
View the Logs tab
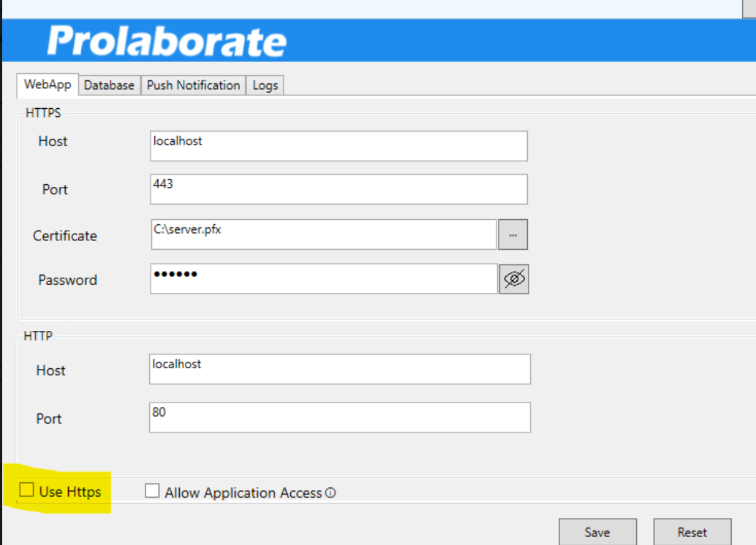pyautogui.click(x=265, y=85)
